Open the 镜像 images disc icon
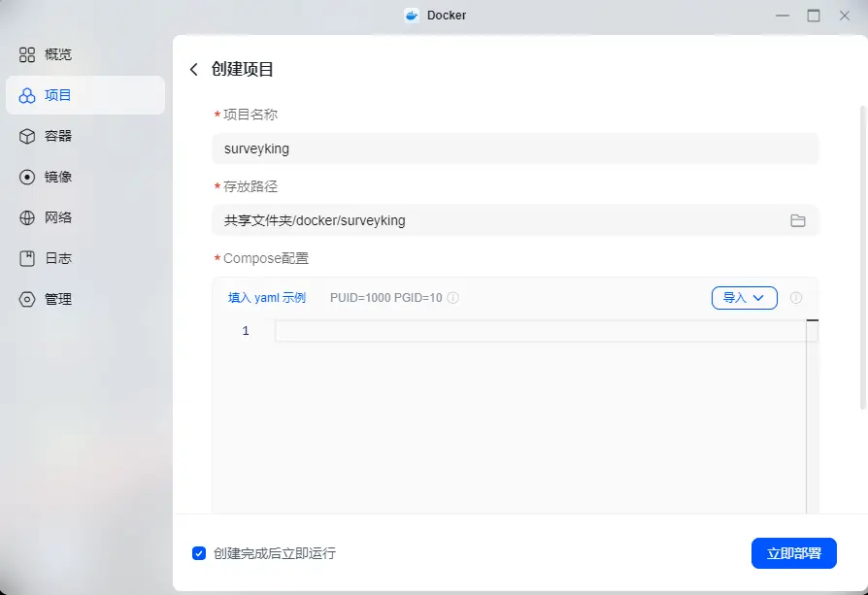Viewport: 868px width, 595px height. click(26, 177)
